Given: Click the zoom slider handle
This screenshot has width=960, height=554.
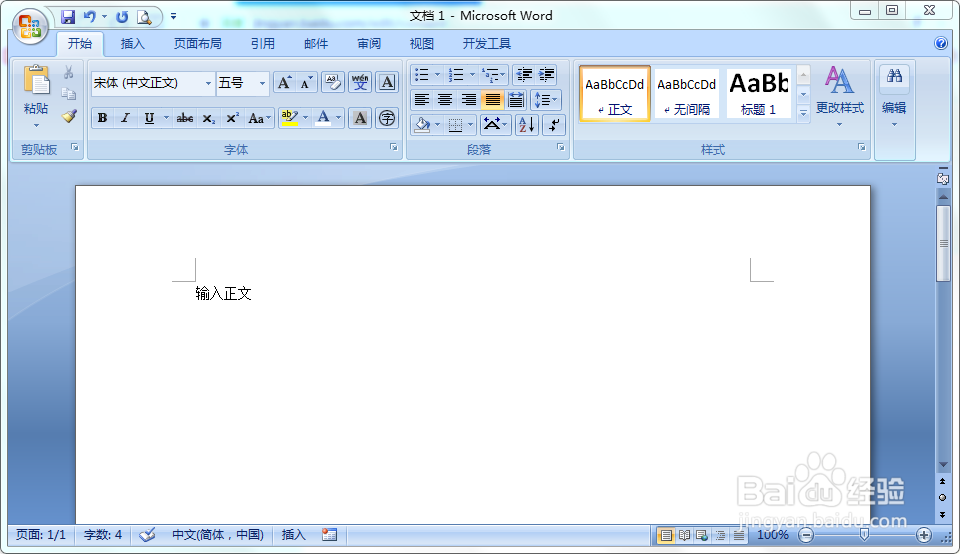Looking at the screenshot, I should click(864, 535).
